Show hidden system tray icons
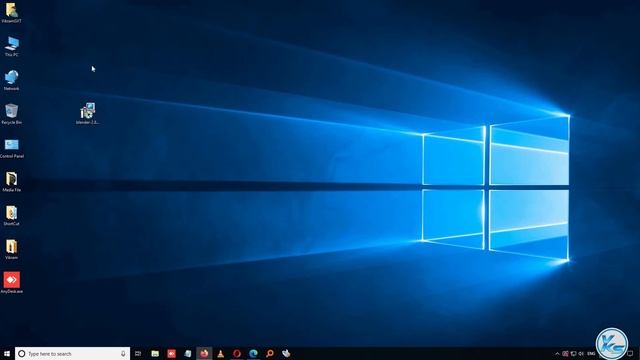 click(557, 354)
